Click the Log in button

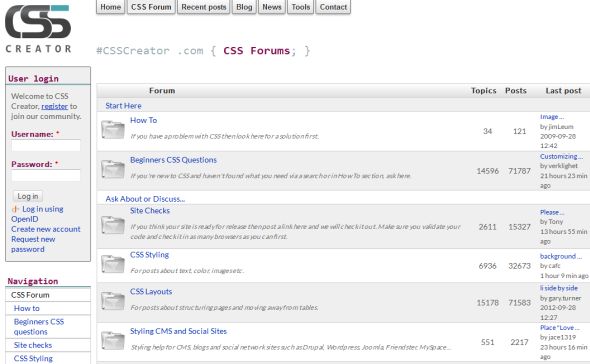(28, 196)
